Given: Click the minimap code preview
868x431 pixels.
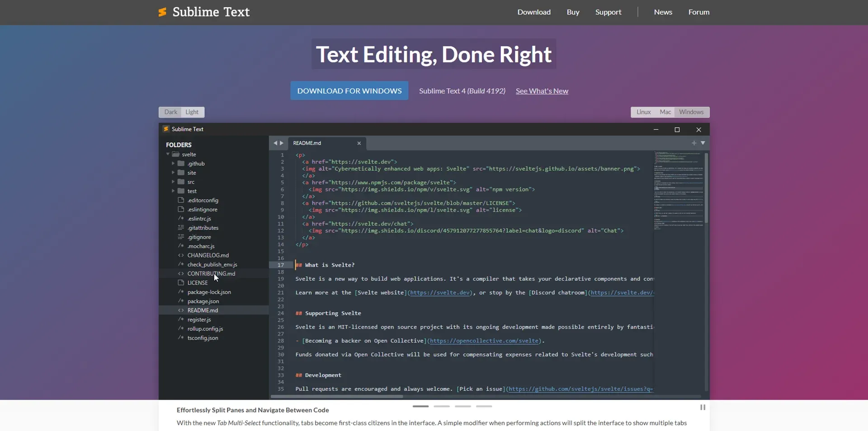Looking at the screenshot, I should pos(678,190).
